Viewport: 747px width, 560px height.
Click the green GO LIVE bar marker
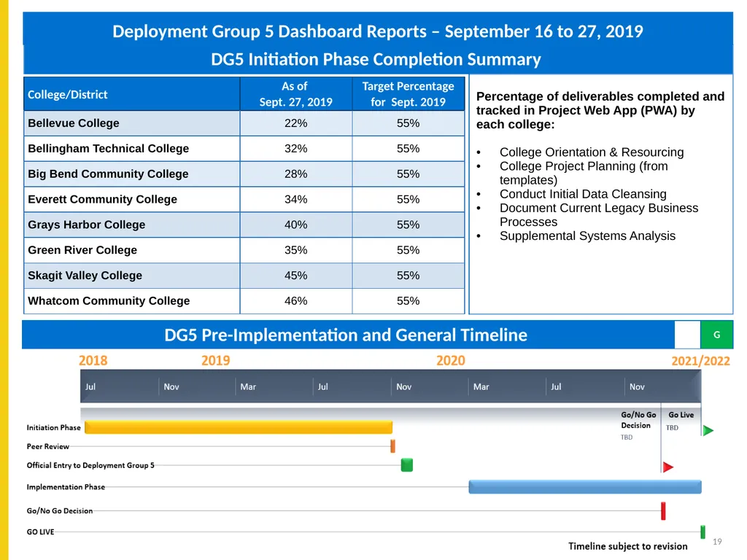point(703,532)
